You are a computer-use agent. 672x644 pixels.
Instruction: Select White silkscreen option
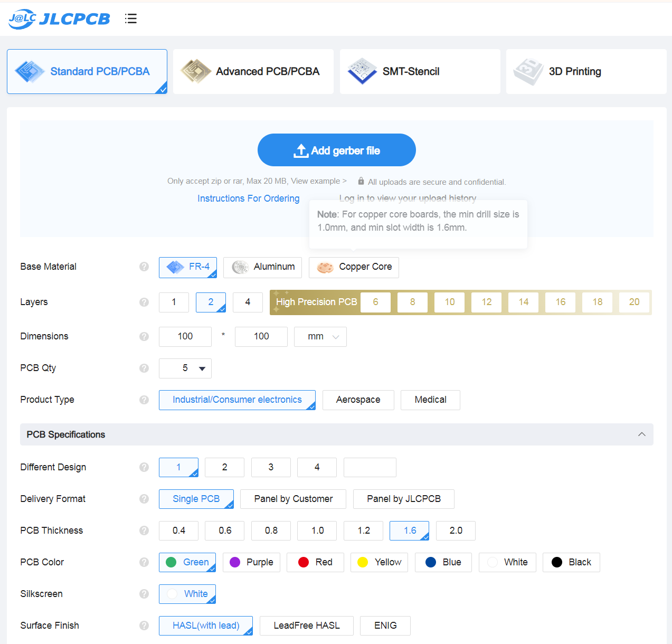pyautogui.click(x=187, y=594)
